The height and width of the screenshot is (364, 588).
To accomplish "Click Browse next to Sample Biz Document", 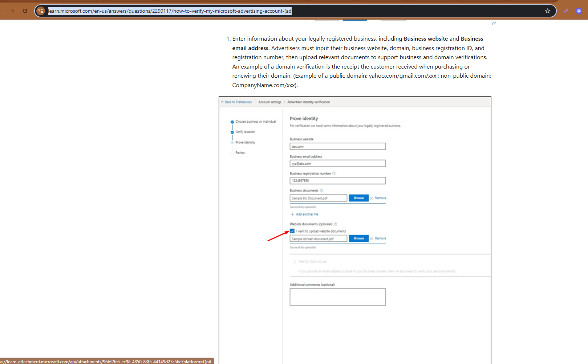I will tap(359, 198).
